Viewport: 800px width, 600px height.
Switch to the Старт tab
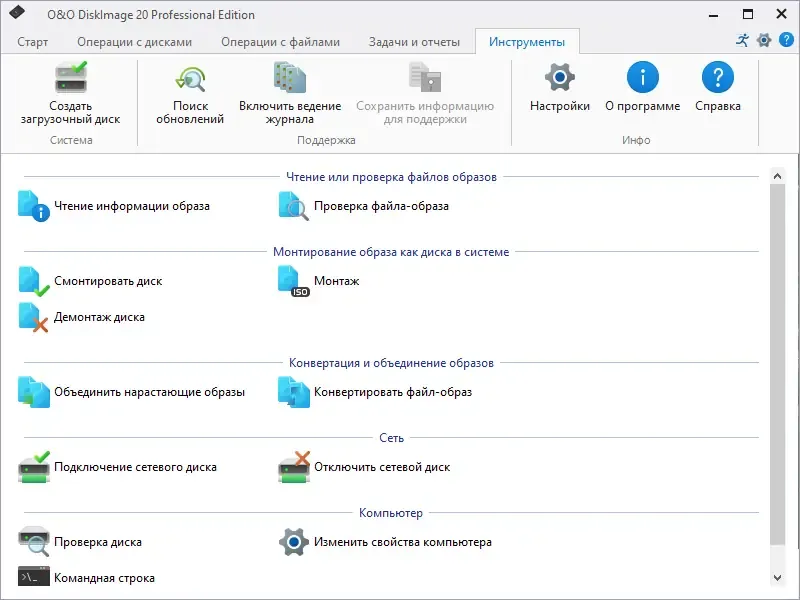(32, 42)
